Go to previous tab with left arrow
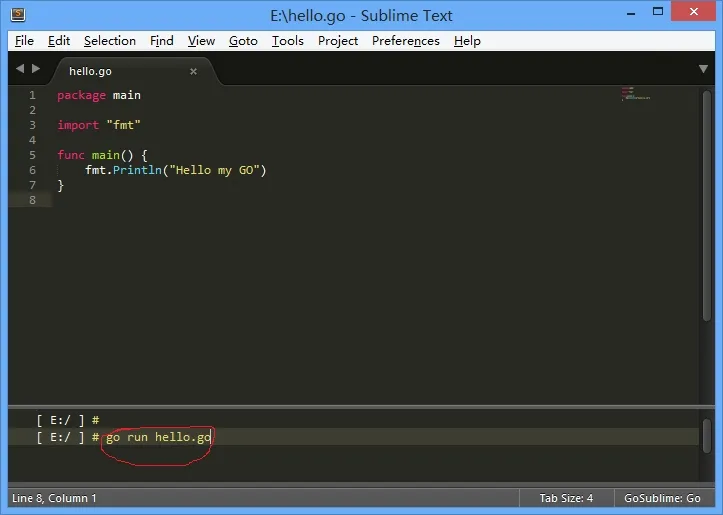723x515 pixels. [x=20, y=69]
